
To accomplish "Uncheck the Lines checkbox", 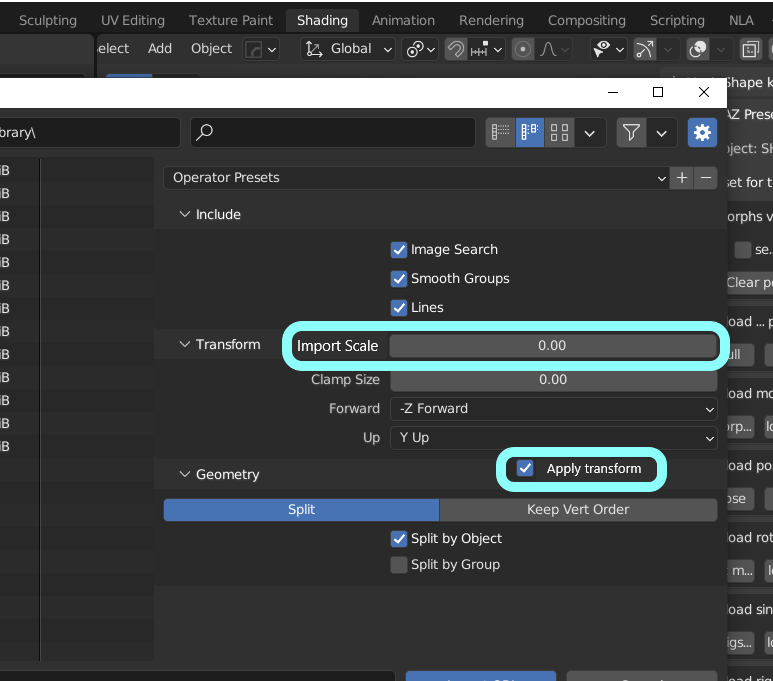I will point(399,308).
